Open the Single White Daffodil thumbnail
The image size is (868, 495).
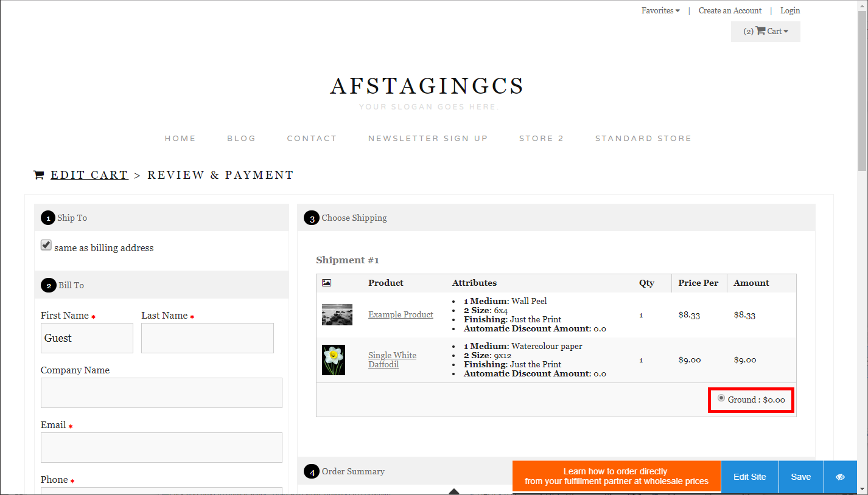coord(333,360)
